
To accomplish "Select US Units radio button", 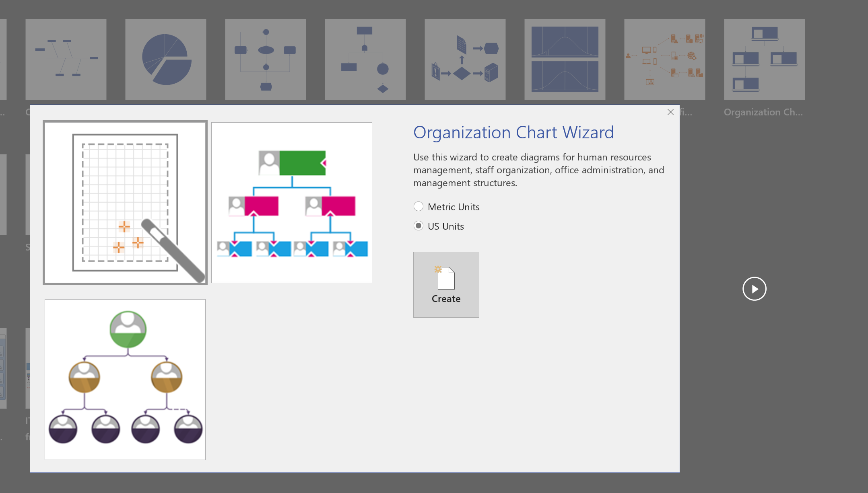I will tap(418, 226).
